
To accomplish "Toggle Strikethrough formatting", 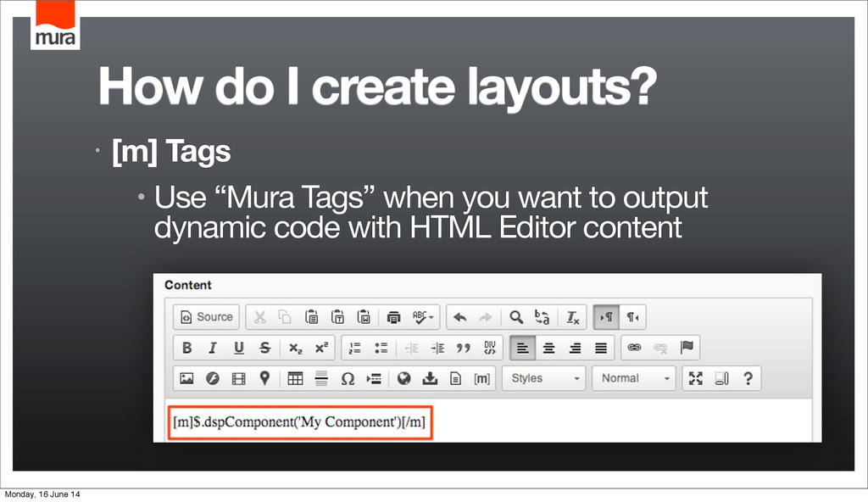I will pyautogui.click(x=264, y=348).
